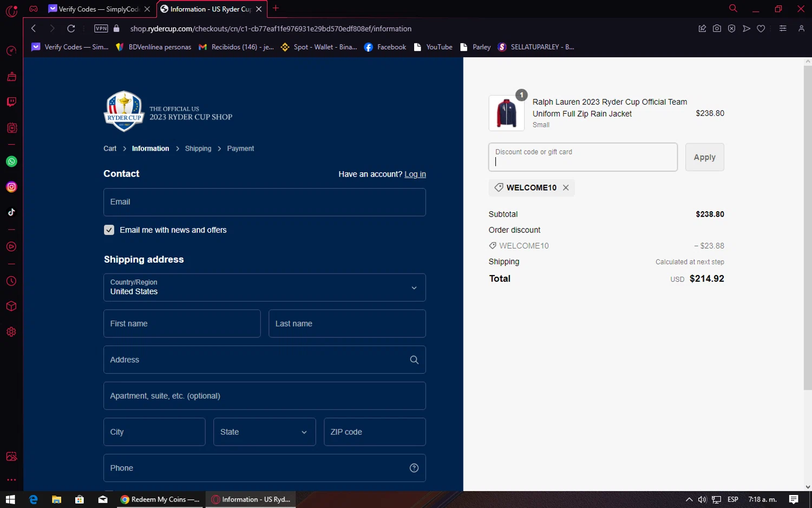Click the three-dots more sidebar icon
The height and width of the screenshot is (508, 812).
[x=11, y=480]
